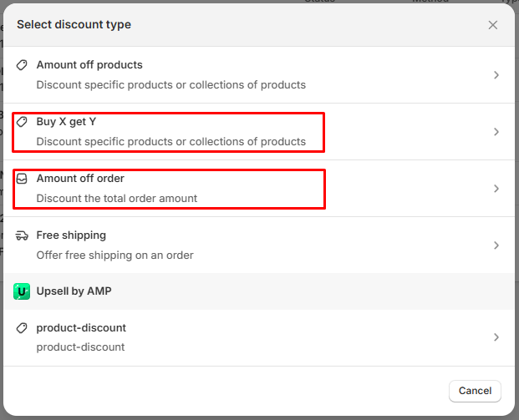Click the green Upsell by AMP app icon
The height and width of the screenshot is (420, 519).
click(x=22, y=291)
